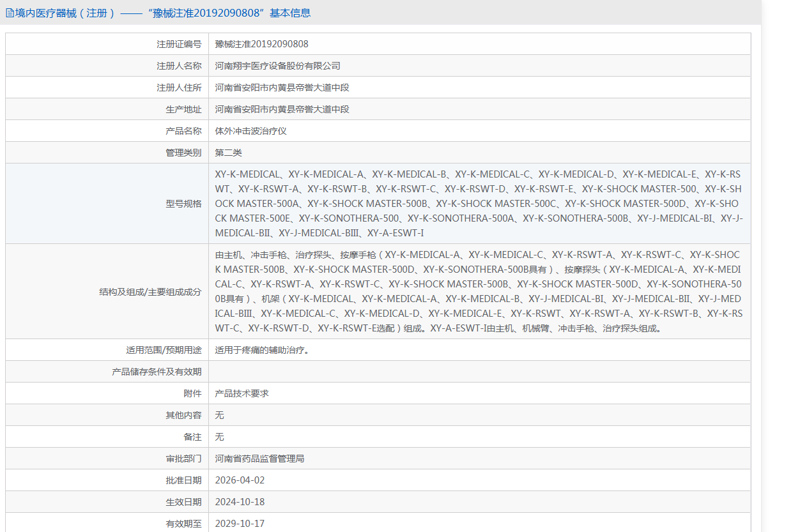This screenshot has height=532, width=800.
Task: Click the 产品名称 label
Action: tap(183, 131)
